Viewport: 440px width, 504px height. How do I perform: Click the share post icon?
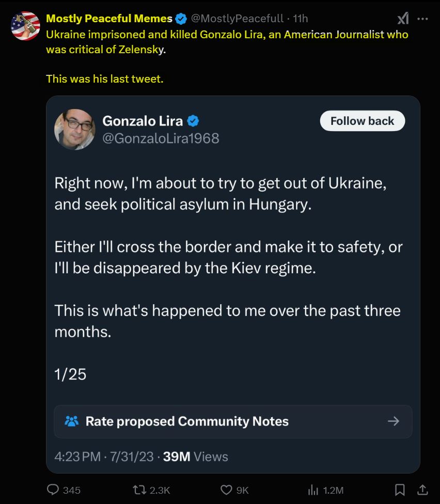click(422, 490)
